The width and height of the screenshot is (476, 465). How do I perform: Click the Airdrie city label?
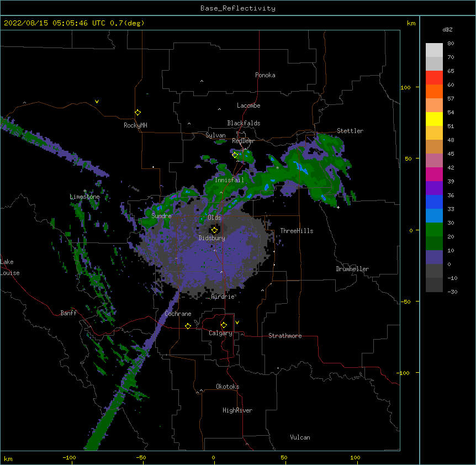[x=223, y=297]
